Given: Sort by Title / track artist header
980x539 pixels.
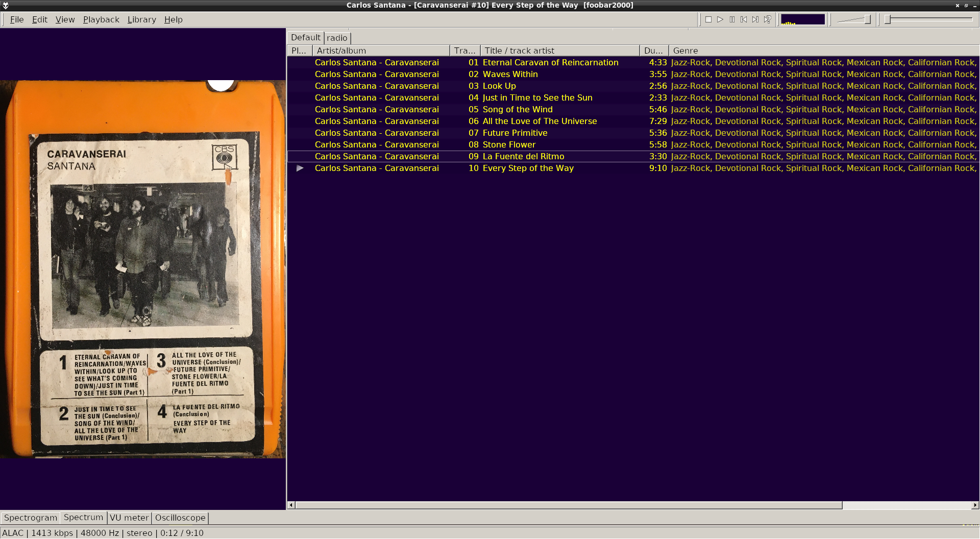Looking at the screenshot, I should 560,51.
